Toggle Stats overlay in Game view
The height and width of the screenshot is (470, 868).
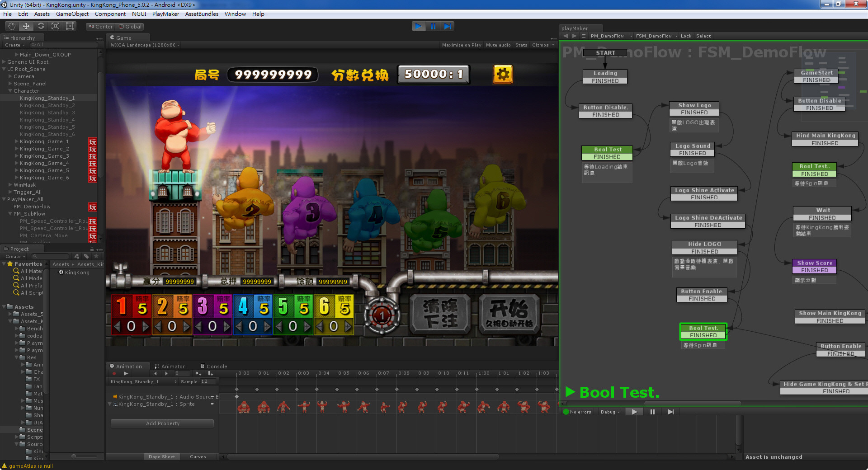[x=521, y=45]
